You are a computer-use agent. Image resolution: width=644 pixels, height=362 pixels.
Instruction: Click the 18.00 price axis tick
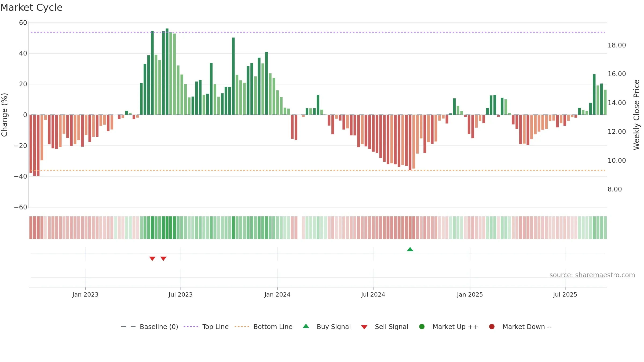tap(617, 45)
